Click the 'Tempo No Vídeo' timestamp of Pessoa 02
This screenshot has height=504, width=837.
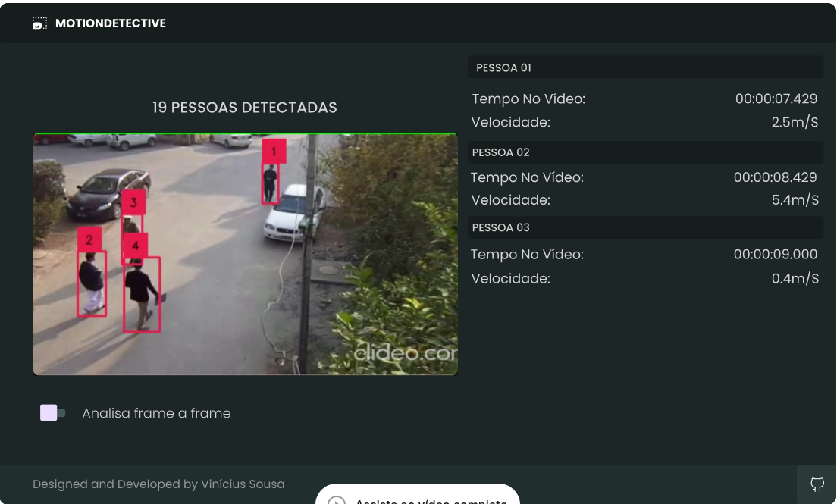(776, 177)
